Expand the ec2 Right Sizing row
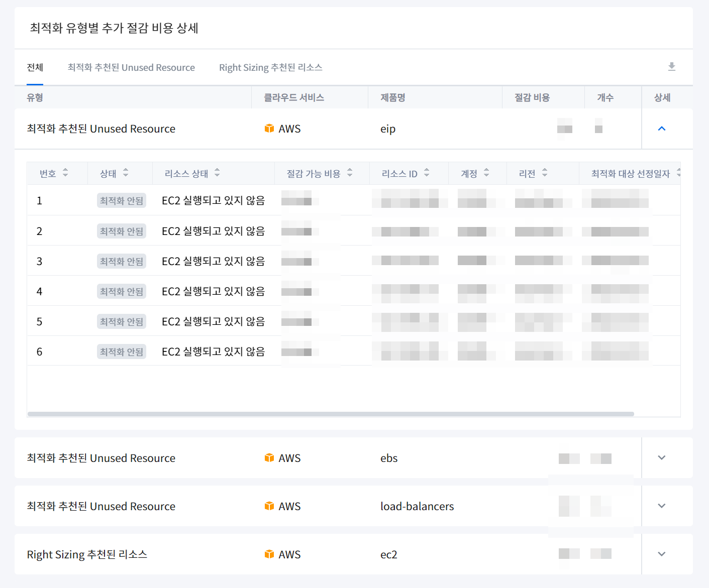 661,554
